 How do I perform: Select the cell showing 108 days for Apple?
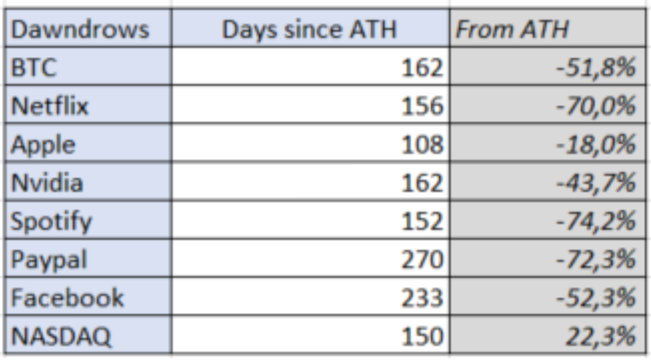click(x=311, y=143)
